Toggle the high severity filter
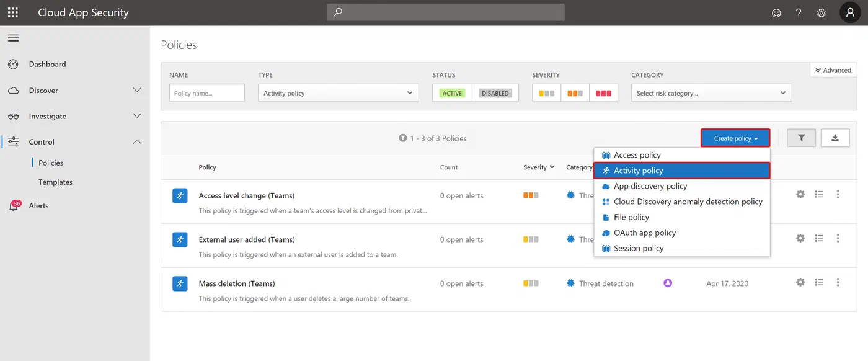 (x=603, y=93)
